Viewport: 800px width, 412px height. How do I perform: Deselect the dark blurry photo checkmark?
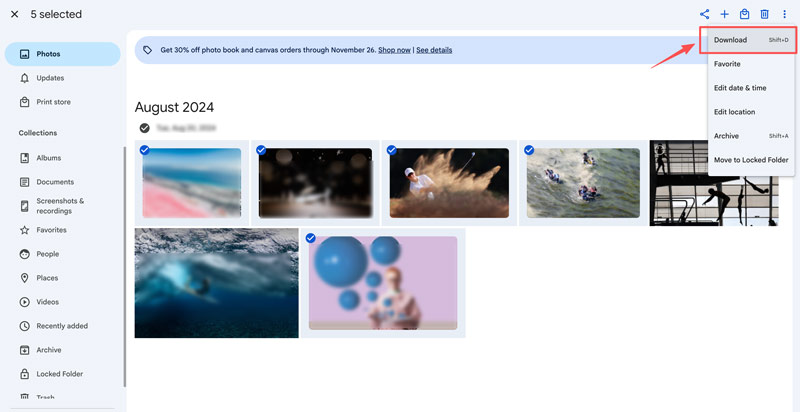(261, 150)
